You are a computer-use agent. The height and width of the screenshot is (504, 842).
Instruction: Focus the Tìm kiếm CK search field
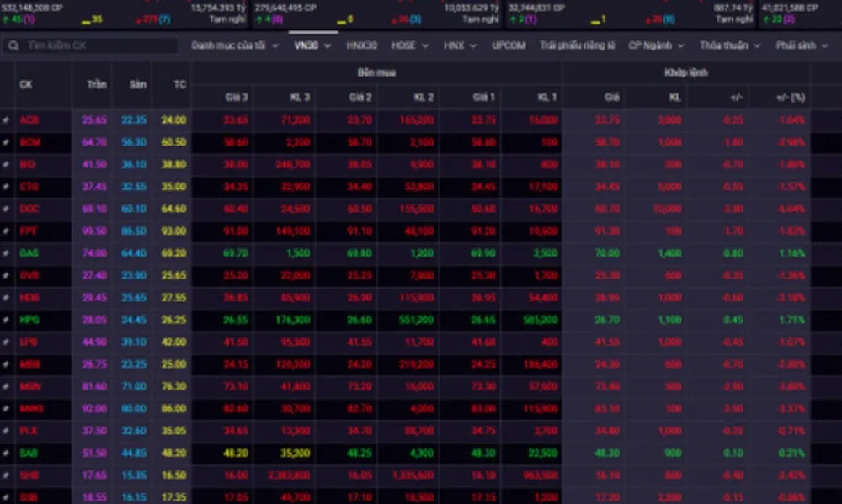tap(97, 45)
